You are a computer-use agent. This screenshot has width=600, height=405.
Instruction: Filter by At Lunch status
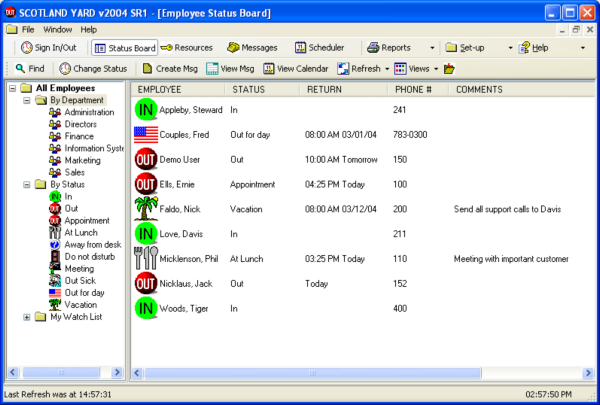click(x=81, y=232)
